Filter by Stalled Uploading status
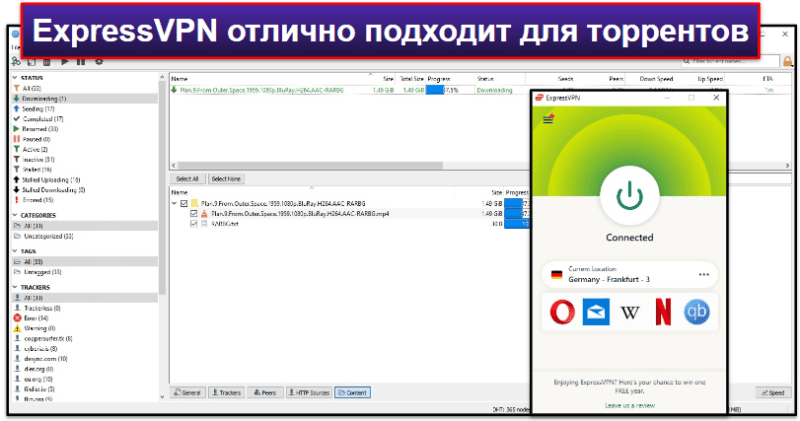The height and width of the screenshot is (421, 800). coord(84,180)
